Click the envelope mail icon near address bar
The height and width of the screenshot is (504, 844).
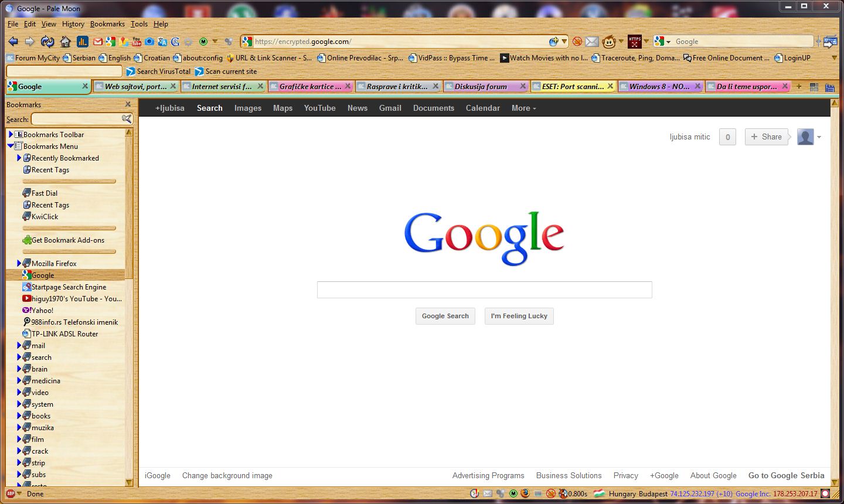(x=592, y=42)
